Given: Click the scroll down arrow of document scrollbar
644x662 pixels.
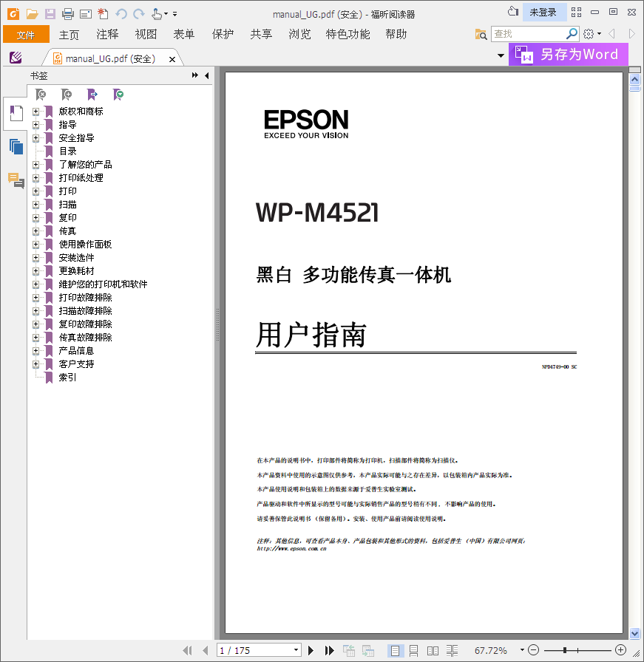Looking at the screenshot, I should [x=634, y=633].
